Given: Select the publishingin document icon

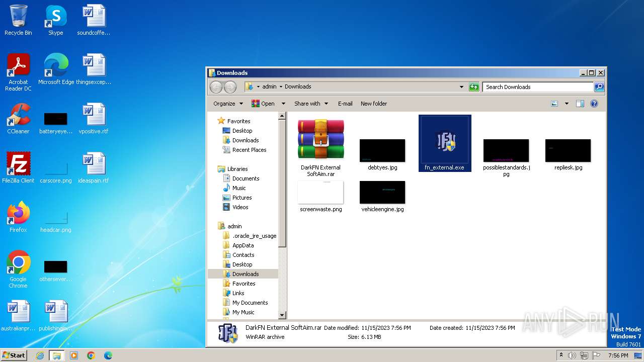Looking at the screenshot, I should (x=56, y=316).
